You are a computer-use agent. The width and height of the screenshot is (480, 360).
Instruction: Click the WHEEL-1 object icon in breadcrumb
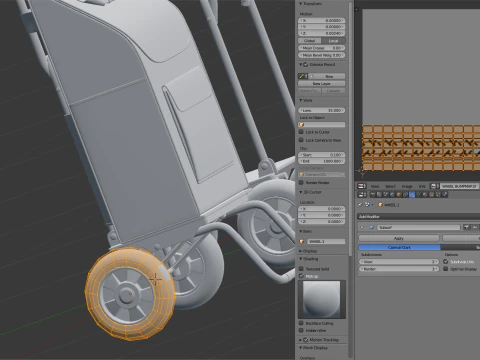pos(380,205)
